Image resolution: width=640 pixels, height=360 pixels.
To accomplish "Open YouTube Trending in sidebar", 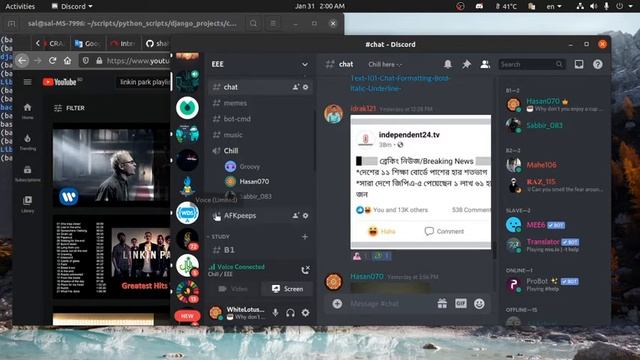I will pos(27,142).
